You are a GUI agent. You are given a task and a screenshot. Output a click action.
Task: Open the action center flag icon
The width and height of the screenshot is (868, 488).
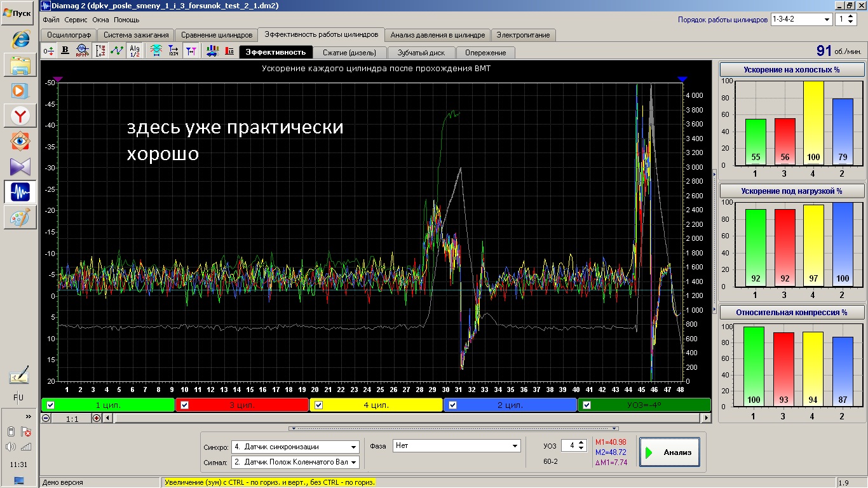26,431
